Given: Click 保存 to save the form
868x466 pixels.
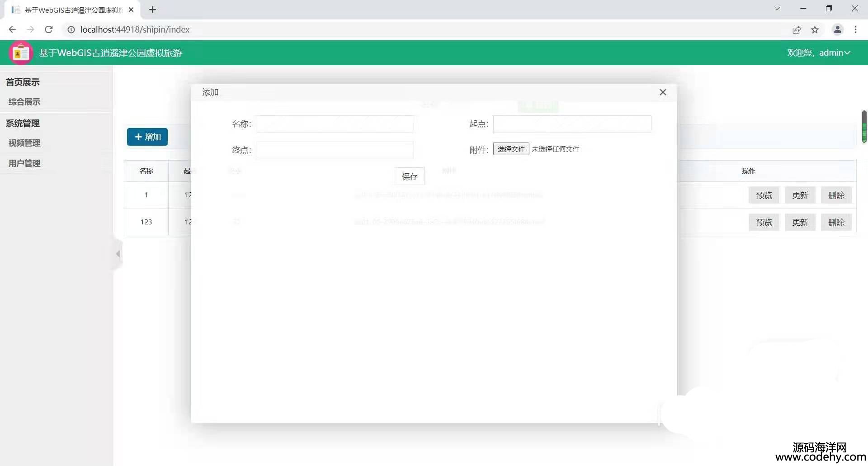Looking at the screenshot, I should 410,176.
